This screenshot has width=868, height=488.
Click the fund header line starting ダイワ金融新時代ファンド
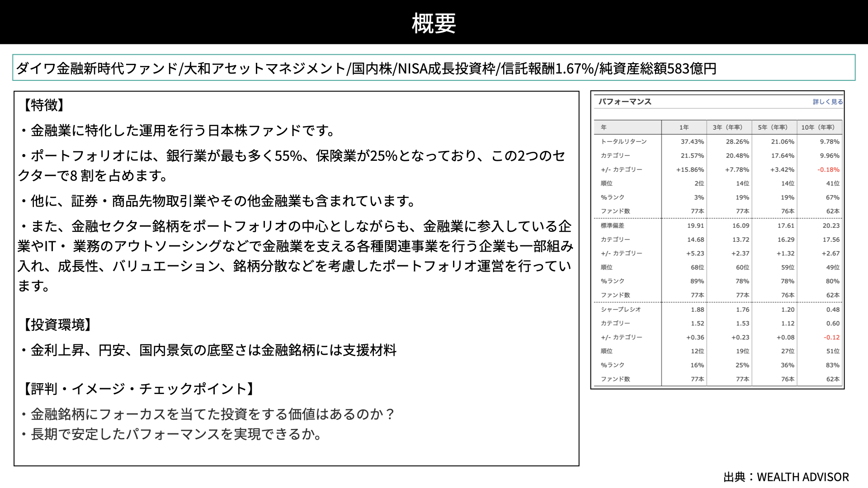(366, 68)
